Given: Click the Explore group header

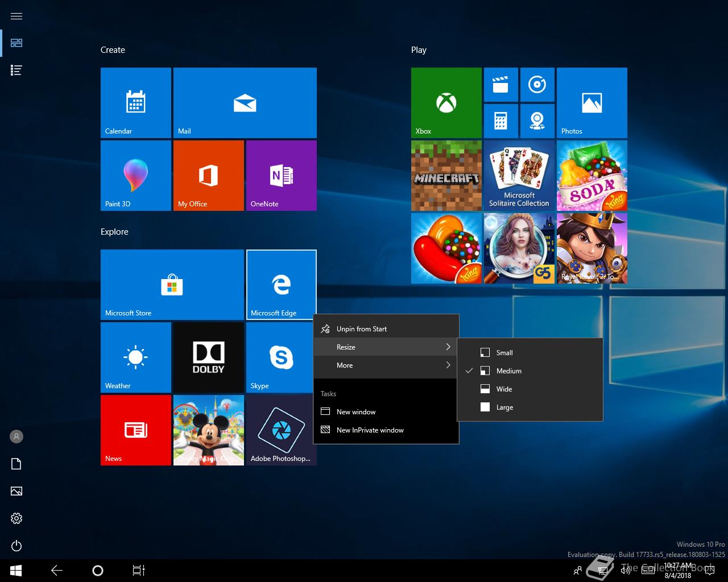Looking at the screenshot, I should [x=114, y=232].
